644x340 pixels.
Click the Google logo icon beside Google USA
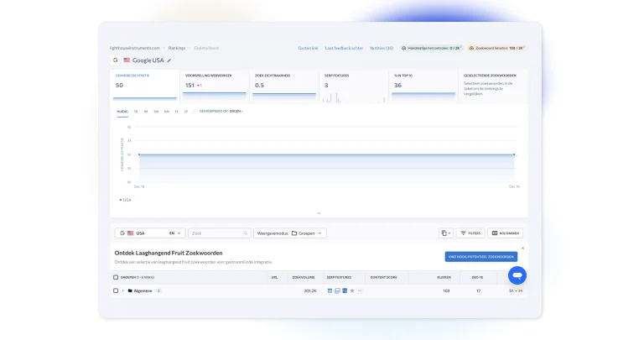tap(116, 60)
